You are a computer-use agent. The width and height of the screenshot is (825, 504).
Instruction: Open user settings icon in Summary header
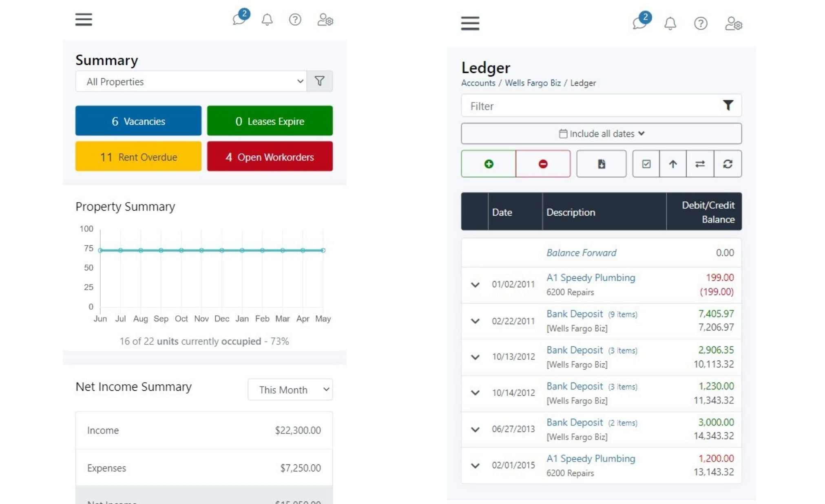(x=325, y=20)
